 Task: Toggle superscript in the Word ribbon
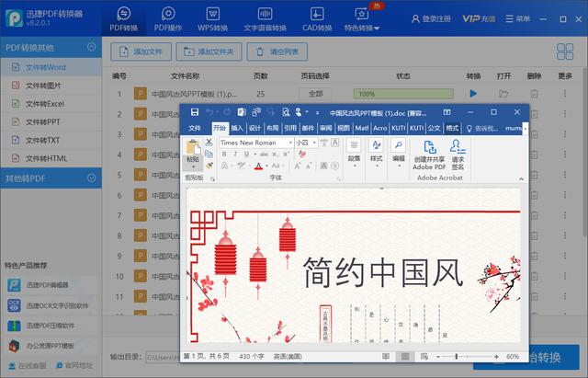point(286,154)
